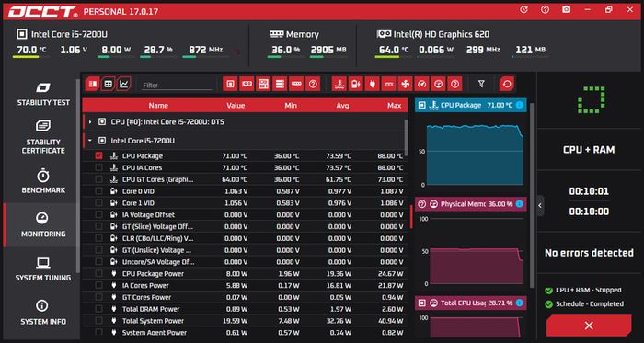Screen dimensions: 644x343
Task: Click the update refresh icon in title bar
Action: [523, 9]
